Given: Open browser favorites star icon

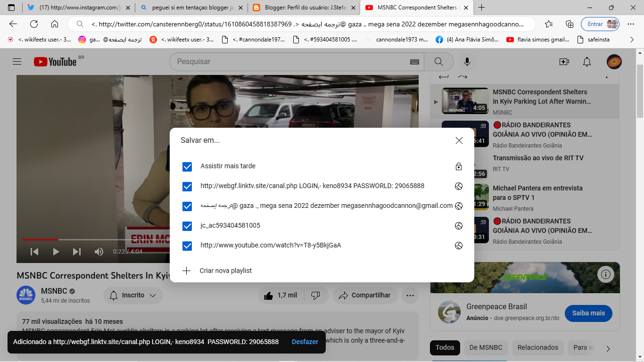Looking at the screenshot, I should point(549,24).
